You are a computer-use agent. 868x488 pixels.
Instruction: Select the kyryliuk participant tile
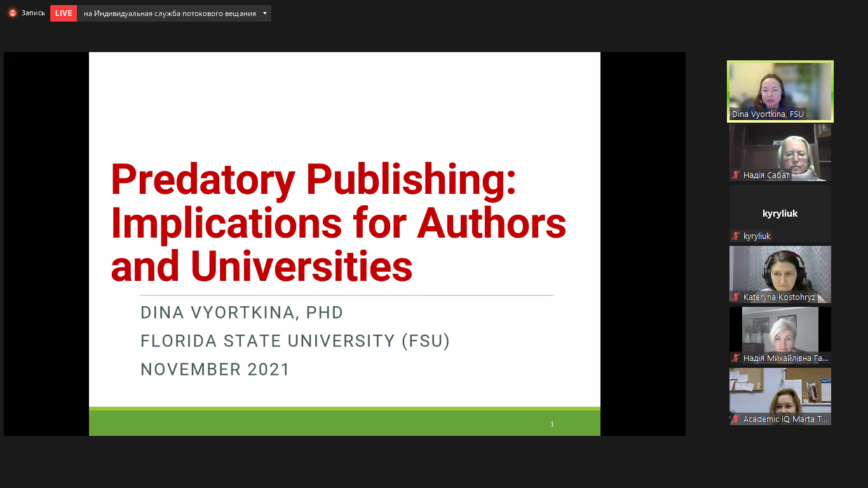click(780, 213)
